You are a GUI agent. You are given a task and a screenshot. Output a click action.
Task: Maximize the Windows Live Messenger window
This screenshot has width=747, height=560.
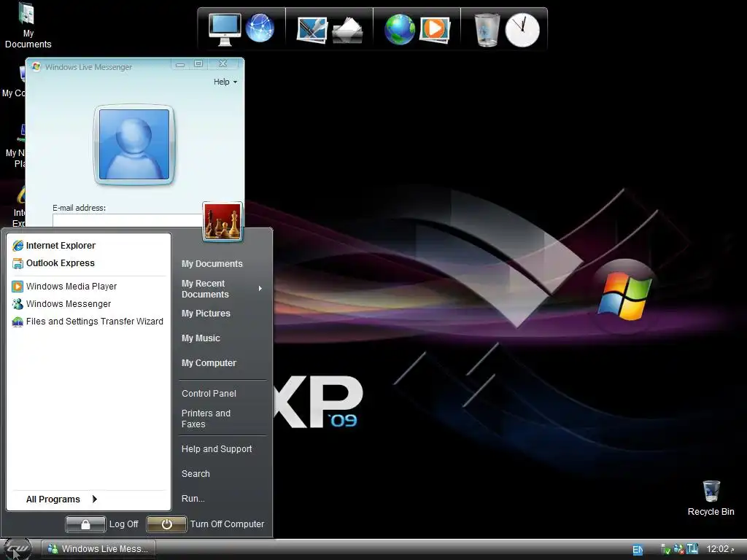pos(198,64)
